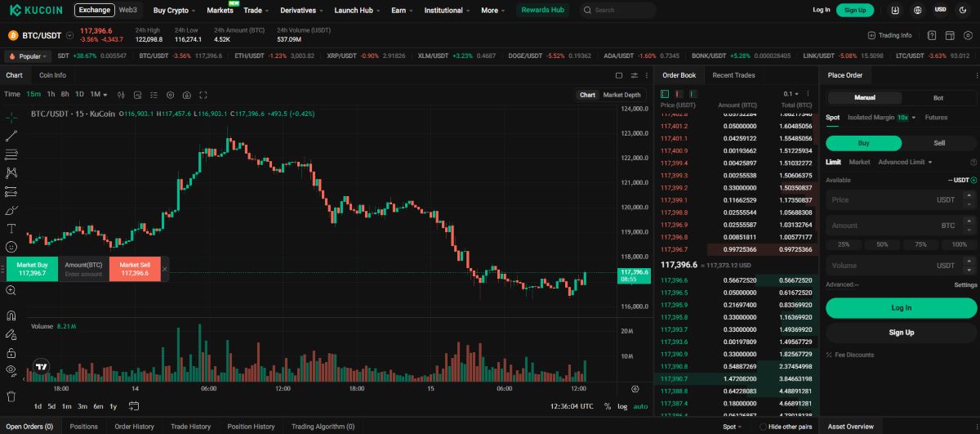Open order book 0.1 precision dropdown

click(x=791, y=94)
